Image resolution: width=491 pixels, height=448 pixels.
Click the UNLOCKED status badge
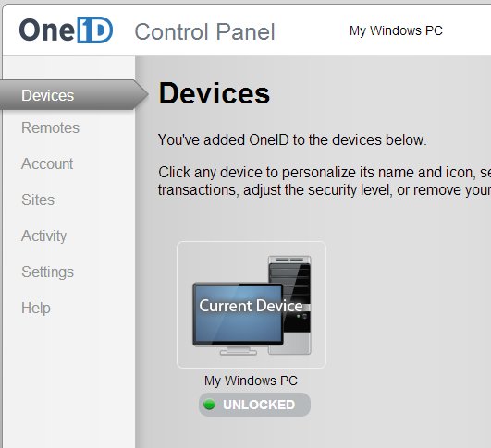[254, 405]
